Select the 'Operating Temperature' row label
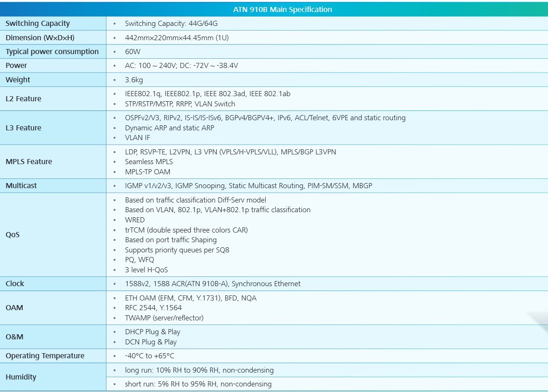The height and width of the screenshot is (392, 548). click(x=45, y=356)
